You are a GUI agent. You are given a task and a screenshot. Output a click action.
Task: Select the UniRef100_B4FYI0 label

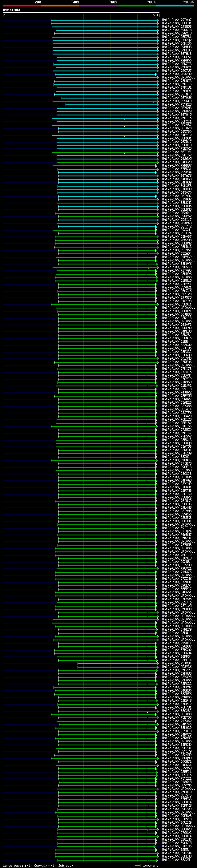coord(176,135)
